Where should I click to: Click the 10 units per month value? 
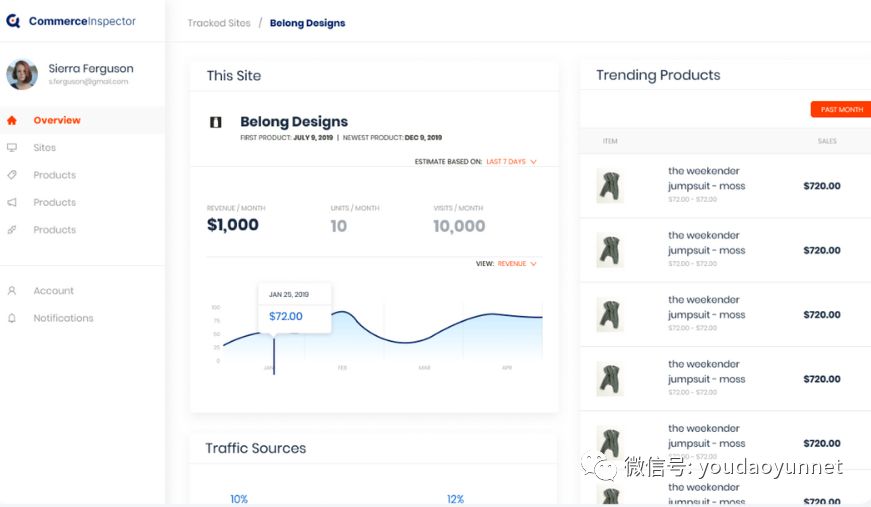pyautogui.click(x=338, y=226)
